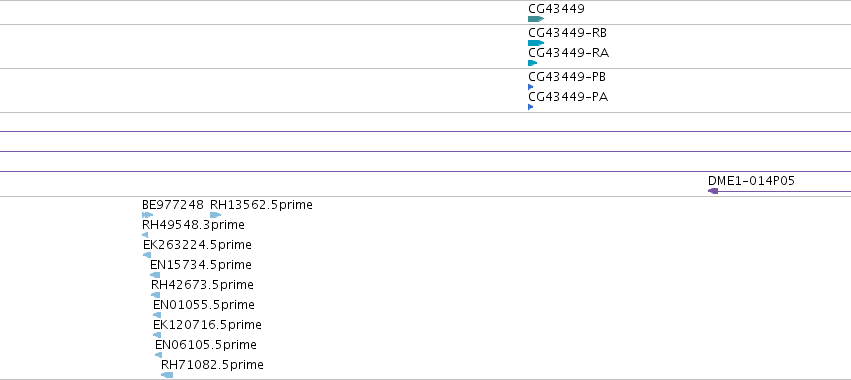The height and width of the screenshot is (380, 851).
Task: Select the RH71082.5prime EST glyph
Action: [167, 375]
